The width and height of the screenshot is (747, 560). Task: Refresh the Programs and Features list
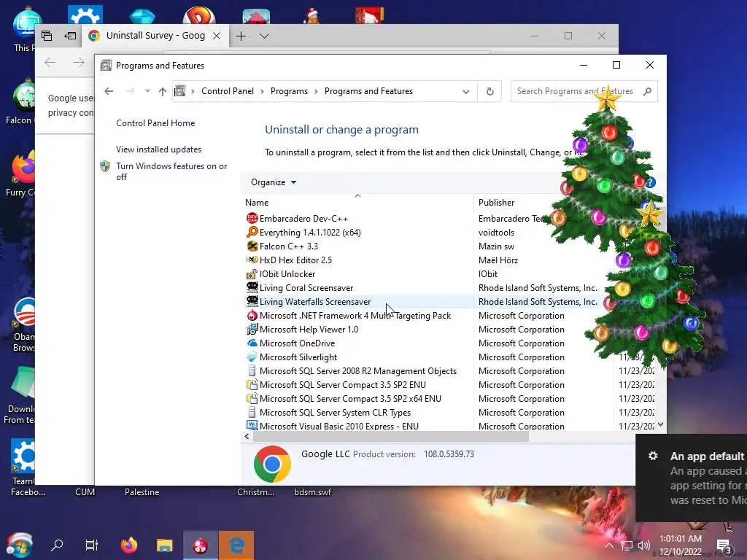[489, 91]
